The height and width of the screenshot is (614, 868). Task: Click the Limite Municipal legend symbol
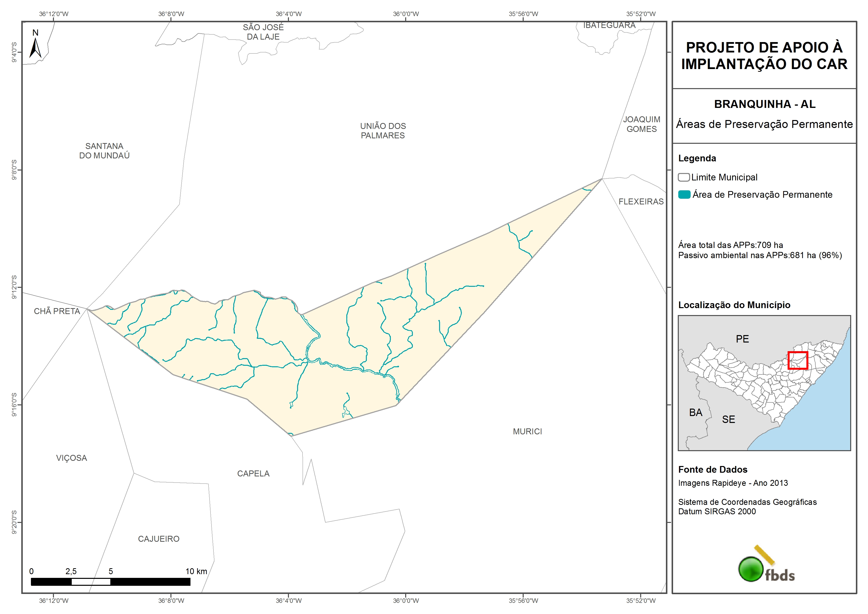[683, 177]
